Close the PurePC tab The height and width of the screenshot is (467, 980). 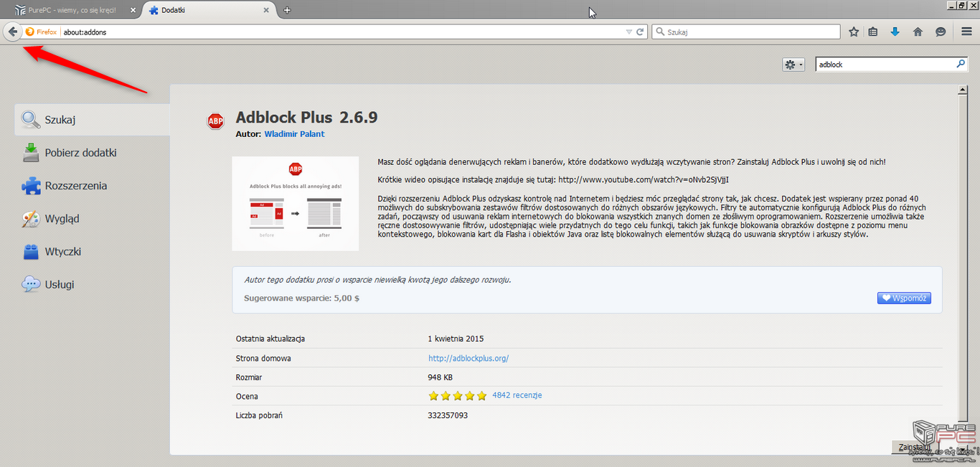(x=133, y=10)
